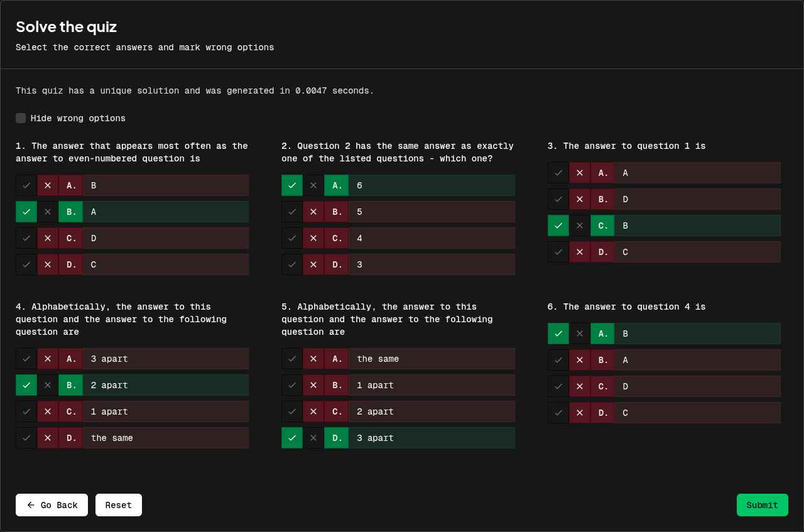804x532 pixels.
Task: Select the checkmark for option B "1 apart" in question 5
Action: [292, 385]
